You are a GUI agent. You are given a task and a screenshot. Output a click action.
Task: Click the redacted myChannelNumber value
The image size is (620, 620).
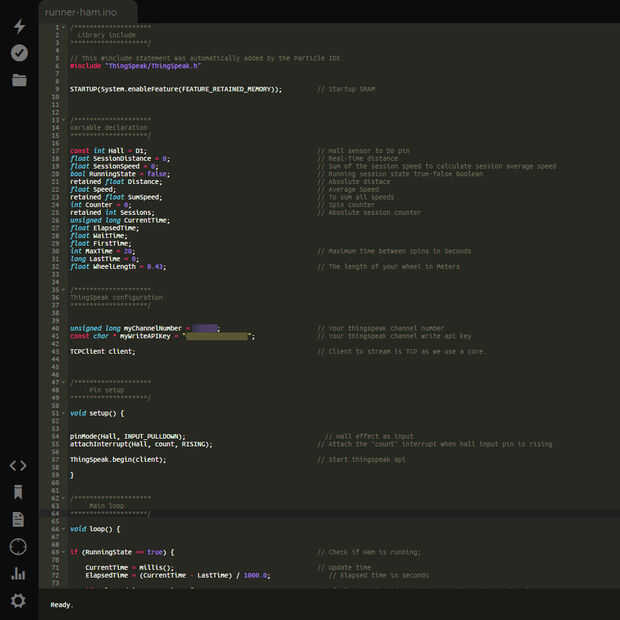pos(205,328)
